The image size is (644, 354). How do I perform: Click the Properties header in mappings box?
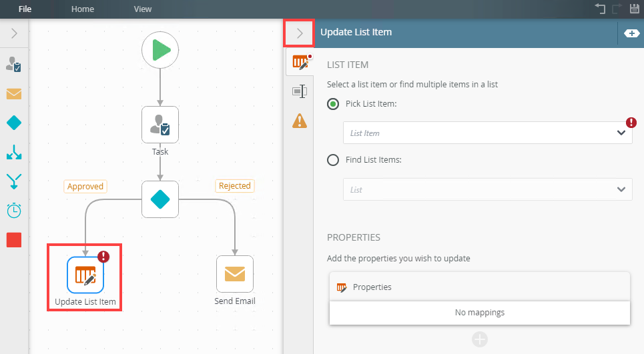[480, 287]
